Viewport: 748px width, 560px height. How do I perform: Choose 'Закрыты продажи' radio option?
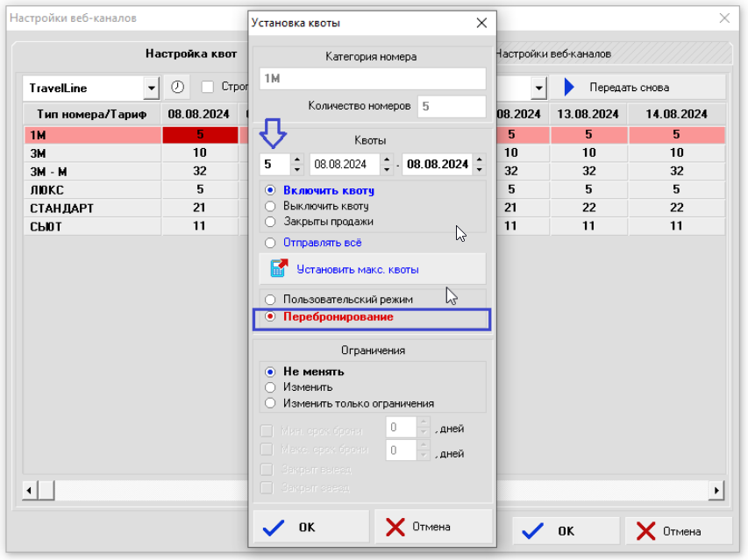(270, 222)
